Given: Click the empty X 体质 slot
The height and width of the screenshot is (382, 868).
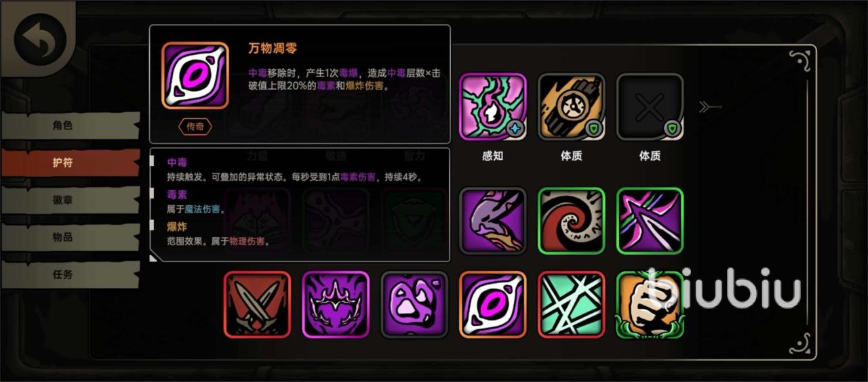Looking at the screenshot, I should click(650, 107).
